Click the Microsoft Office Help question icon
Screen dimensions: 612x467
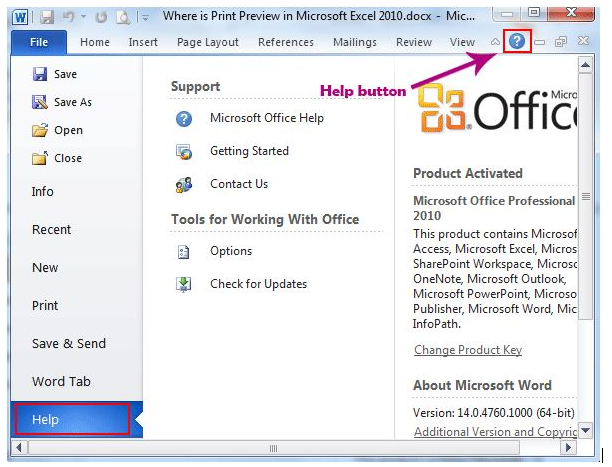184,119
